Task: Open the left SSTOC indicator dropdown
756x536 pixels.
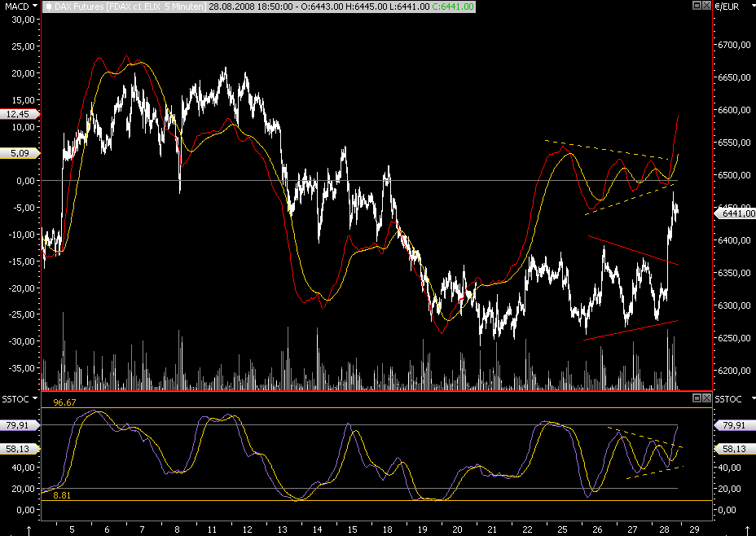Action: (35, 399)
